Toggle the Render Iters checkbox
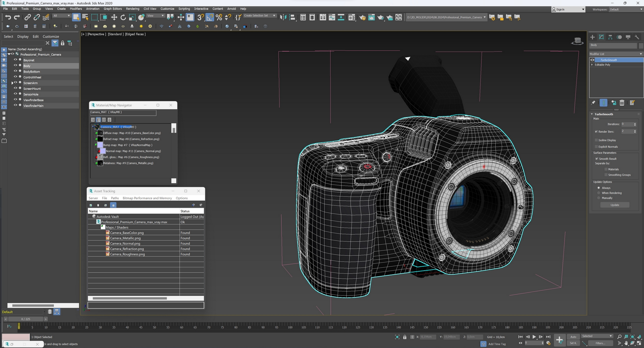644x348 pixels. point(596,132)
